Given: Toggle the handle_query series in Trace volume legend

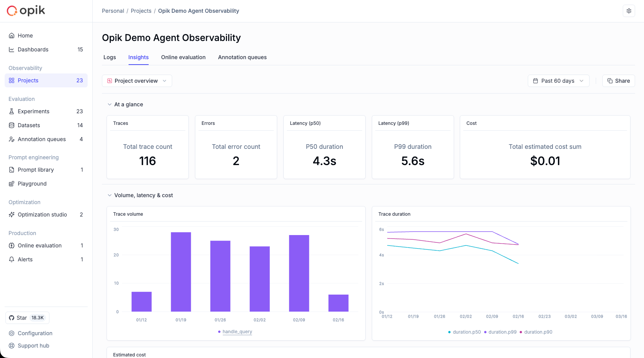Looking at the screenshot, I should pyautogui.click(x=237, y=332).
